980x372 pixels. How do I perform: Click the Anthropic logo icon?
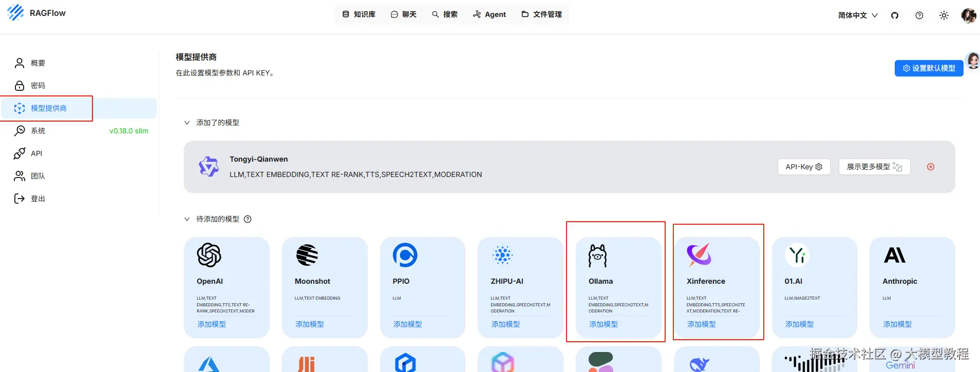(895, 255)
